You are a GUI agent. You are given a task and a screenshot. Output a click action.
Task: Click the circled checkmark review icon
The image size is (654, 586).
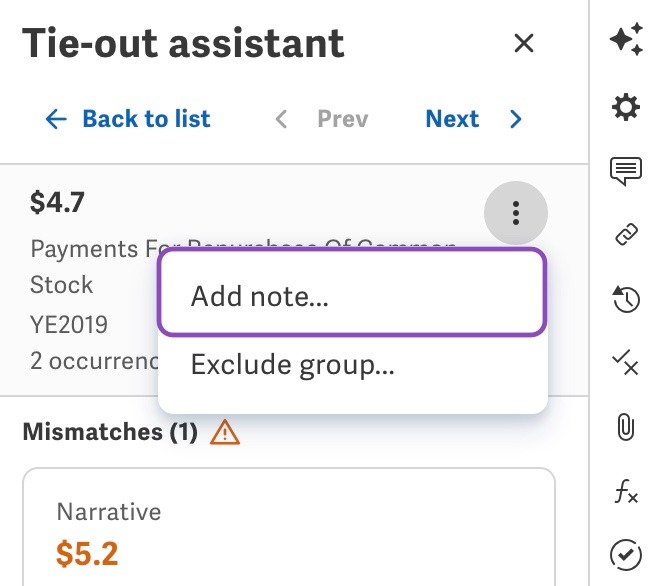pyautogui.click(x=626, y=555)
